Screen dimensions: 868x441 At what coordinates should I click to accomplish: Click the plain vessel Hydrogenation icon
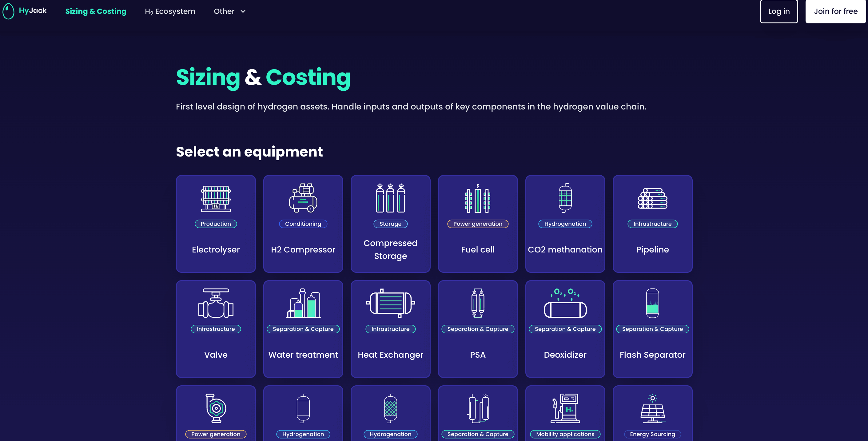tap(303, 408)
